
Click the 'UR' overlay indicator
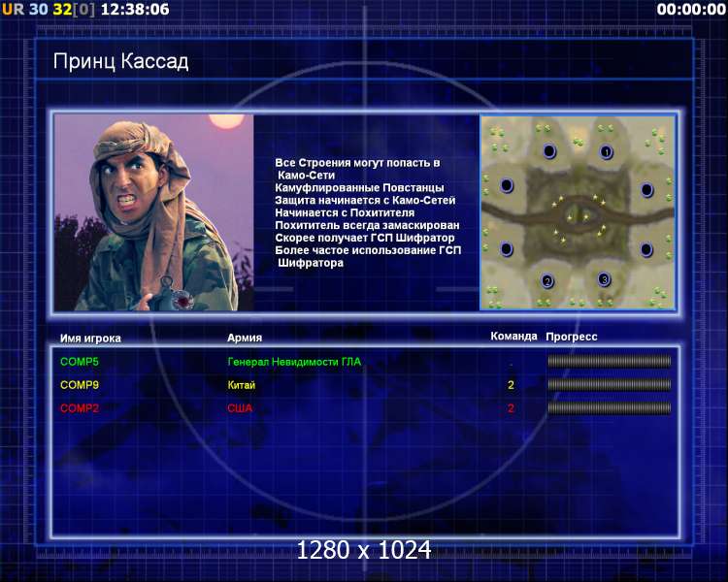tap(13, 9)
